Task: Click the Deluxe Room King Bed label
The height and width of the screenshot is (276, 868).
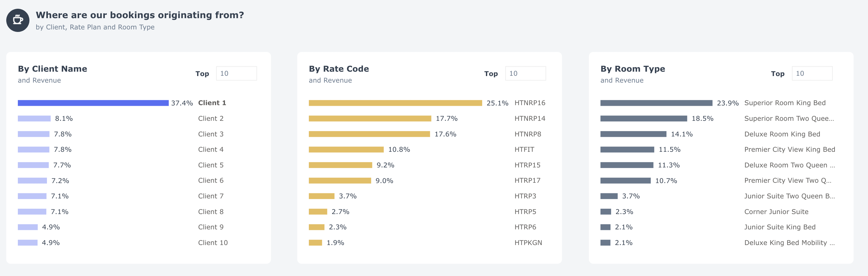Action: (782, 134)
